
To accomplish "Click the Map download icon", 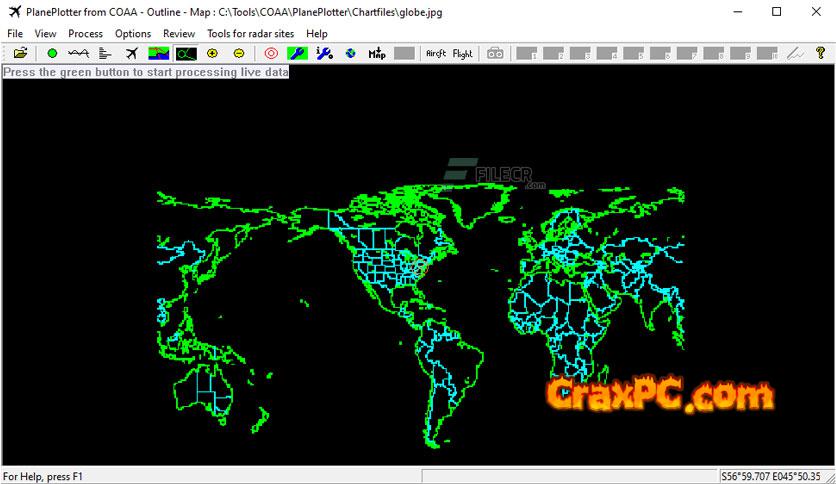I will [377, 53].
